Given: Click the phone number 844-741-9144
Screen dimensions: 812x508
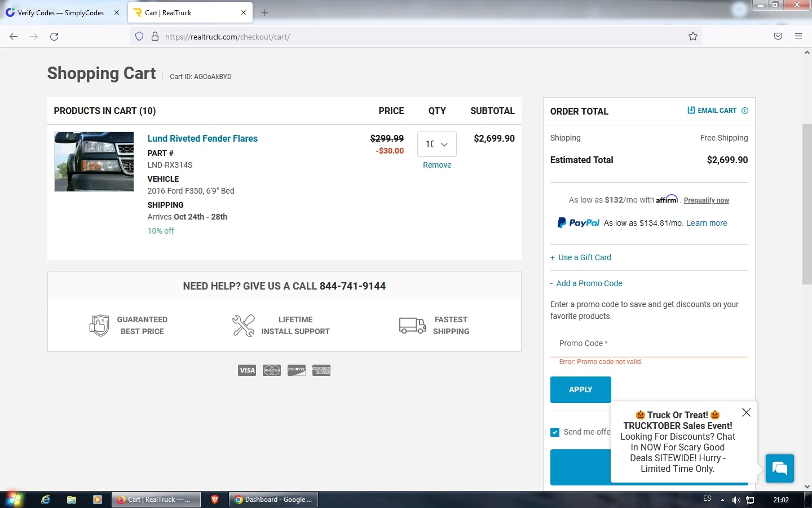Looking at the screenshot, I should click(352, 286).
